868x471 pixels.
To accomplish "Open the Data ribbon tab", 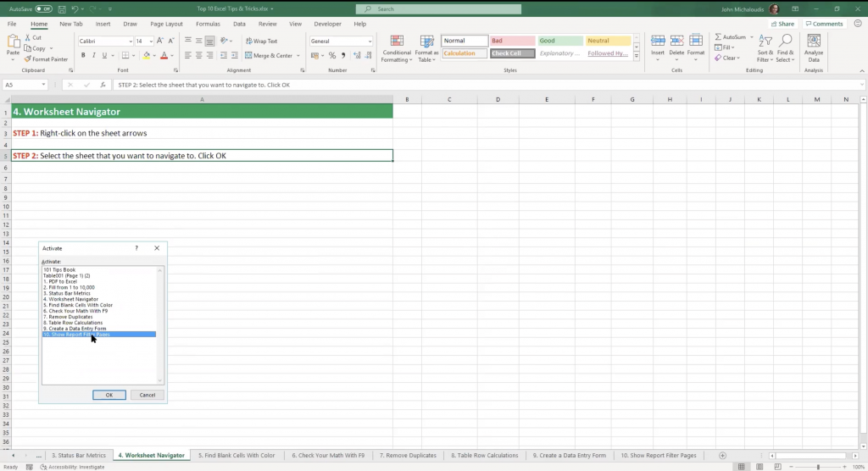I will coord(239,24).
